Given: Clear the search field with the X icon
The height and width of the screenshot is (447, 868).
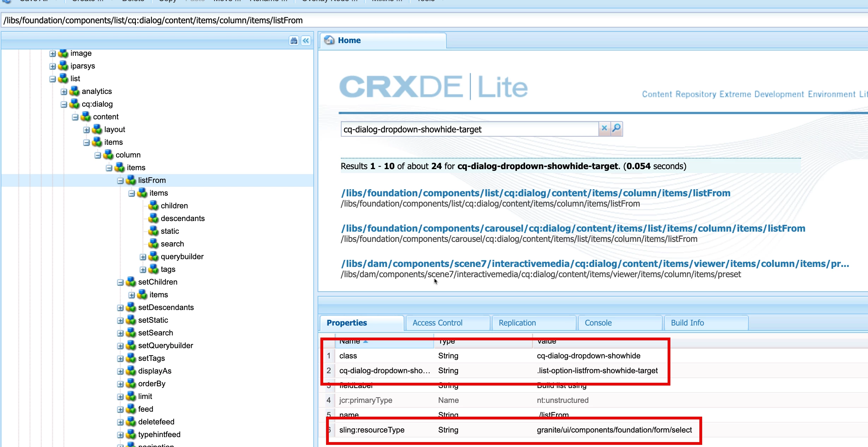Looking at the screenshot, I should pos(604,129).
